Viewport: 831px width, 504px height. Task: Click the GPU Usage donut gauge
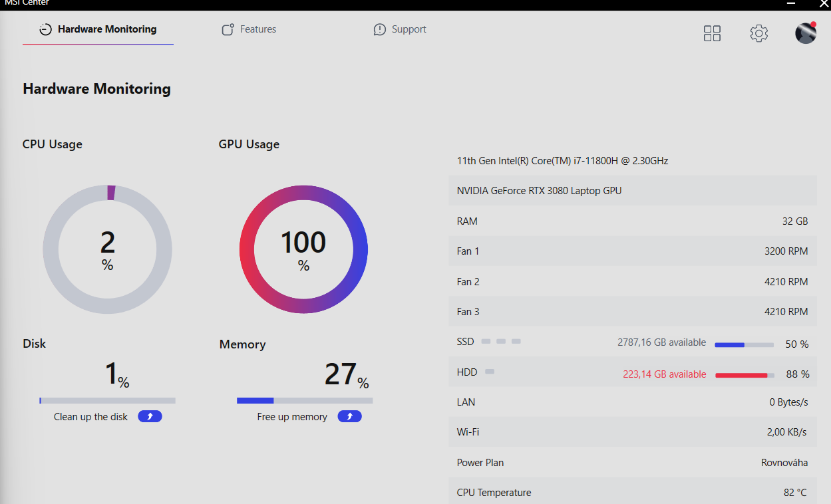point(303,249)
